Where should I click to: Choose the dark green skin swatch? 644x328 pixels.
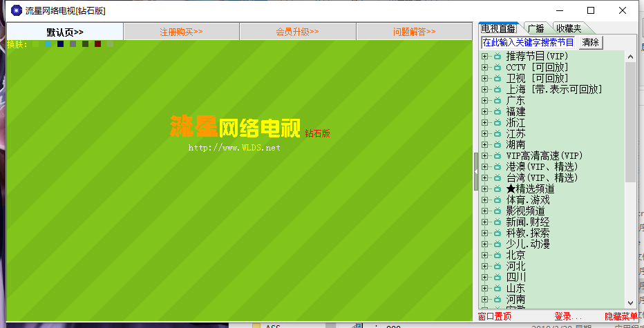pyautogui.click(x=86, y=44)
